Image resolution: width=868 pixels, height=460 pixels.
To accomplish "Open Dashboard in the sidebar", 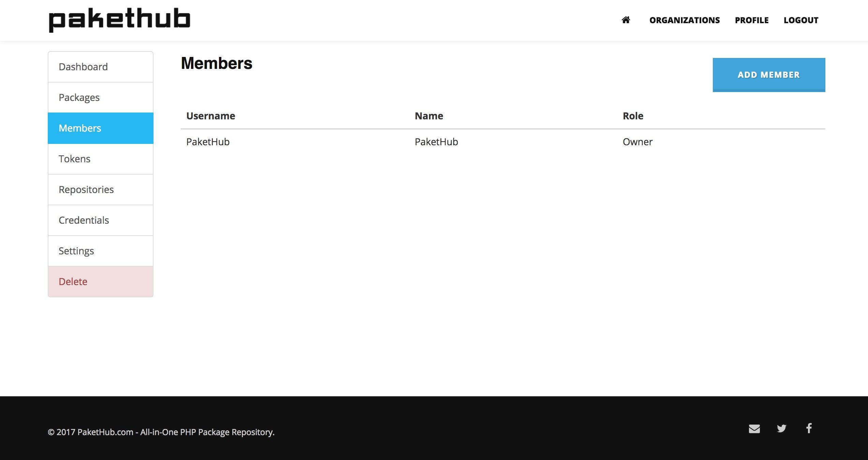I will [x=101, y=67].
